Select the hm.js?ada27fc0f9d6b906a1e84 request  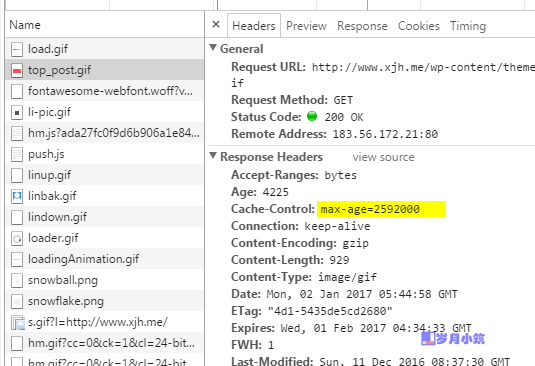tap(105, 133)
